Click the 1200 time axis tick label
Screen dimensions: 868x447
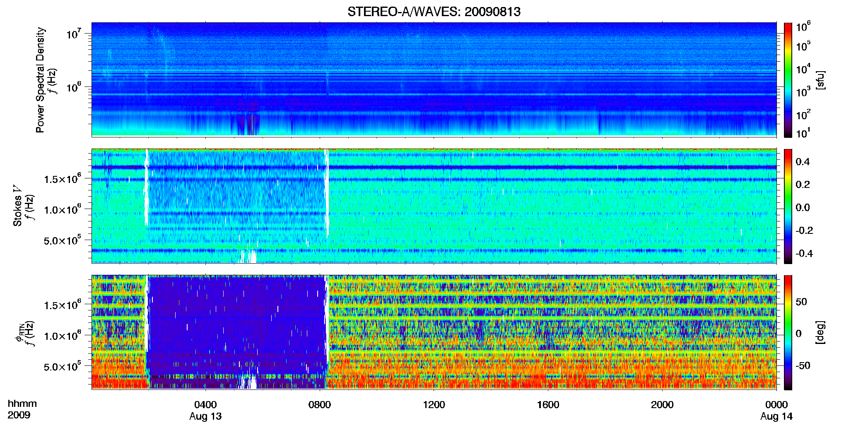click(x=434, y=404)
